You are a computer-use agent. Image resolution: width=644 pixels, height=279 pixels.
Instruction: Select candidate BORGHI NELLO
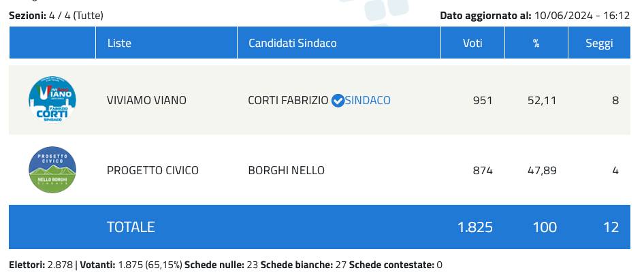[x=286, y=170]
